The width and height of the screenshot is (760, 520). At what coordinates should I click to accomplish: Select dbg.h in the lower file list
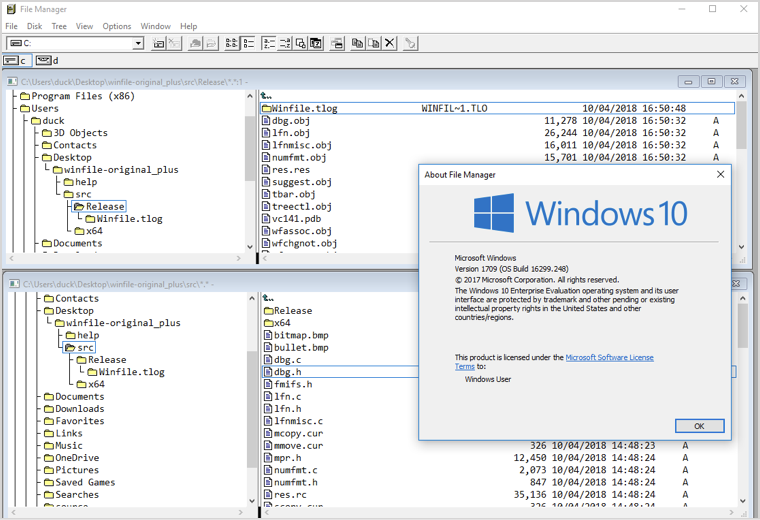coord(283,372)
